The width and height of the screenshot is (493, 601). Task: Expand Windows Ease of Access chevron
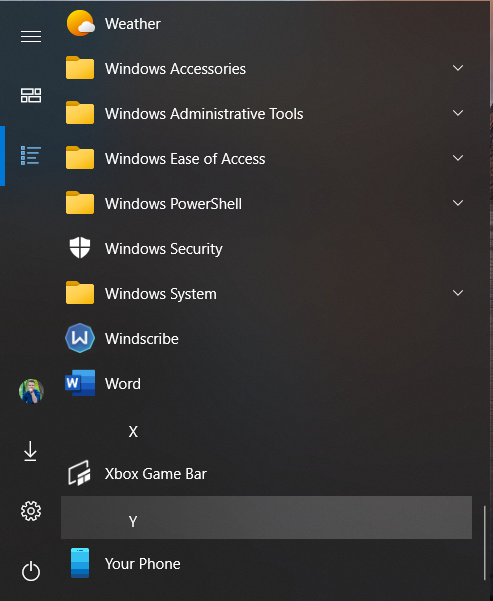(x=458, y=158)
